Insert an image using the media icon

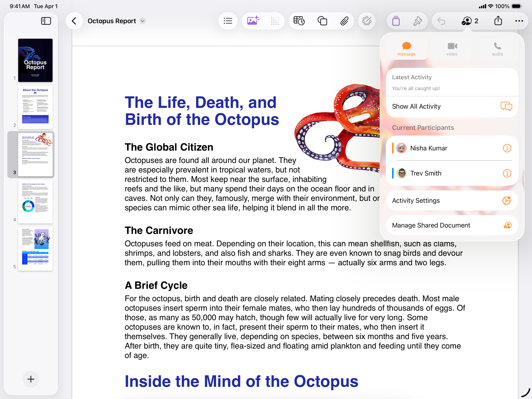[x=253, y=21]
